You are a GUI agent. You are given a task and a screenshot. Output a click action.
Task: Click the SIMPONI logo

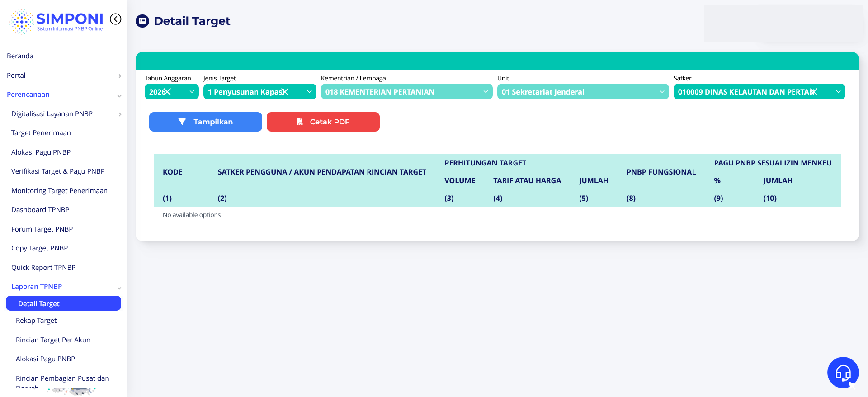click(56, 21)
